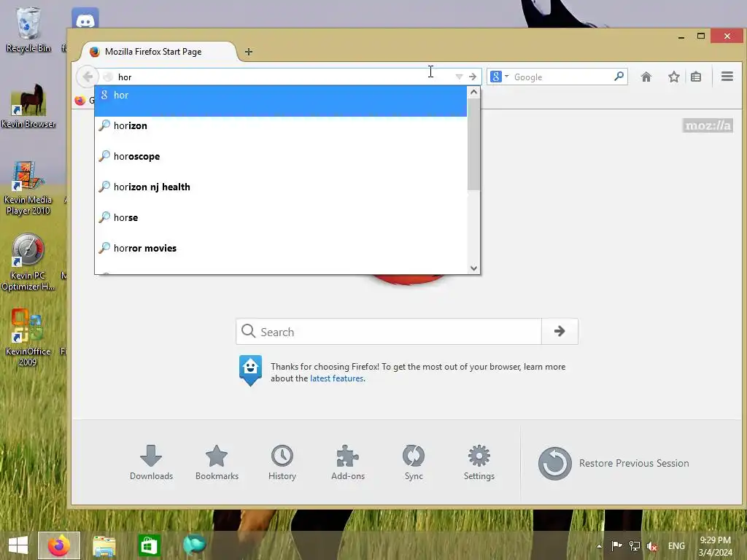
Task: Click the network tray icon
Action: pyautogui.click(x=634, y=545)
